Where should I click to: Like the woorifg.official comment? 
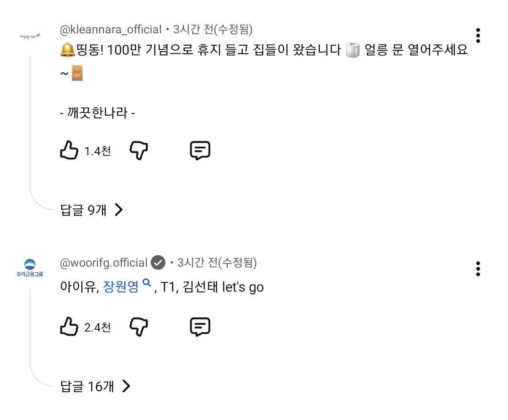click(x=69, y=326)
